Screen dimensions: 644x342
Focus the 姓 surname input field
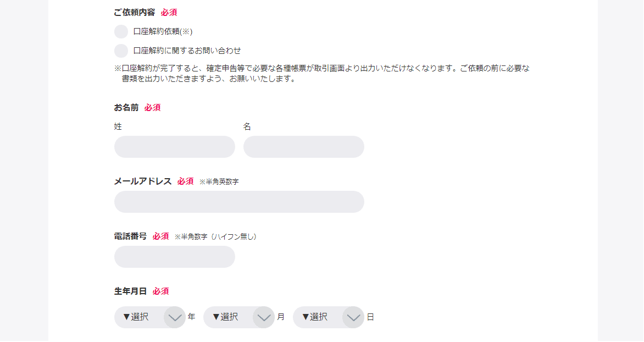tap(174, 147)
